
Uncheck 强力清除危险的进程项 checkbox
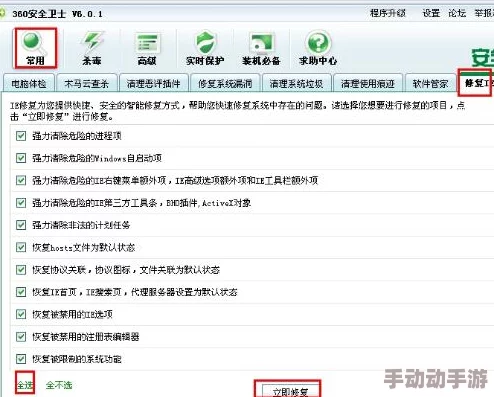coord(21,136)
